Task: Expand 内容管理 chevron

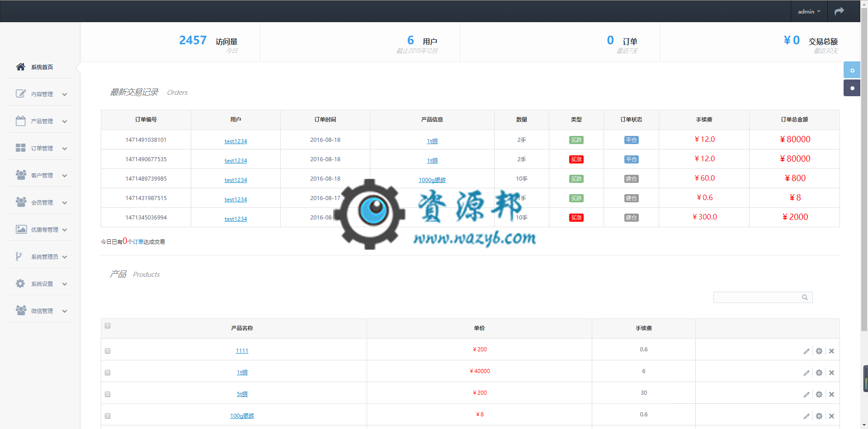Action: pos(65,94)
